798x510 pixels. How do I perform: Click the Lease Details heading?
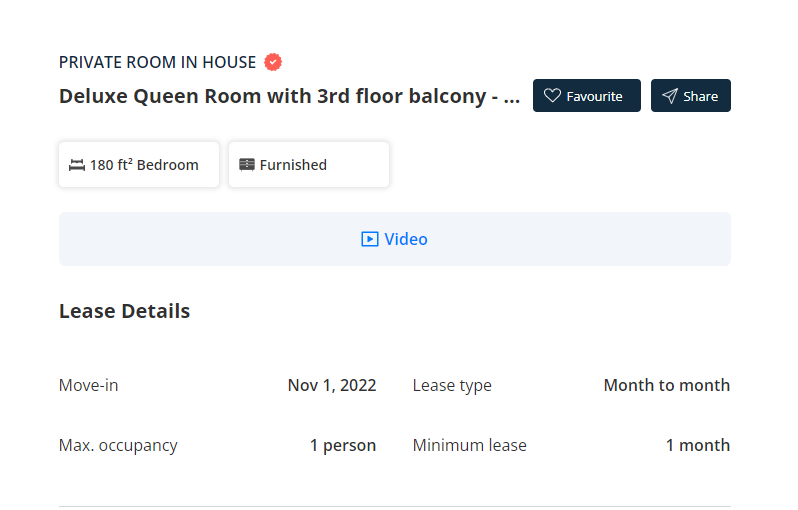125,311
